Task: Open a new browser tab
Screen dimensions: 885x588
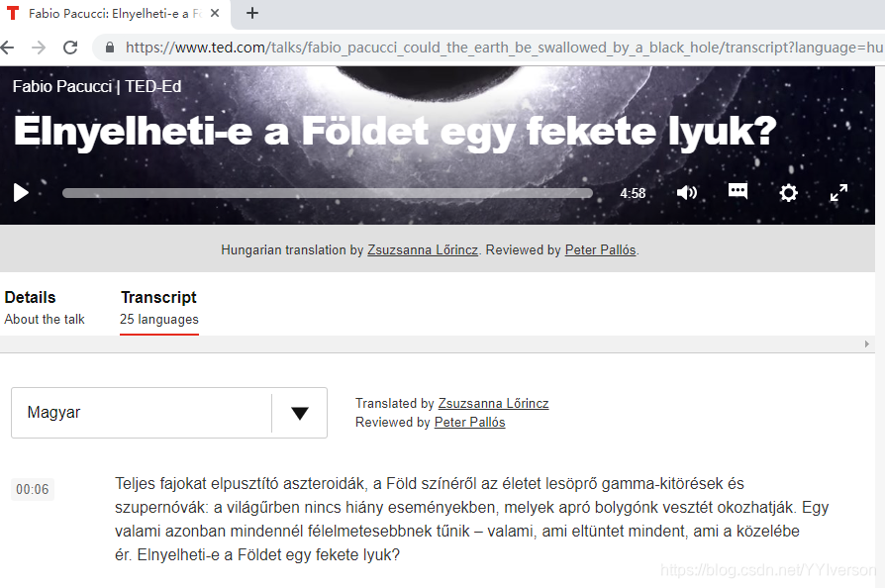Action: pos(252,13)
